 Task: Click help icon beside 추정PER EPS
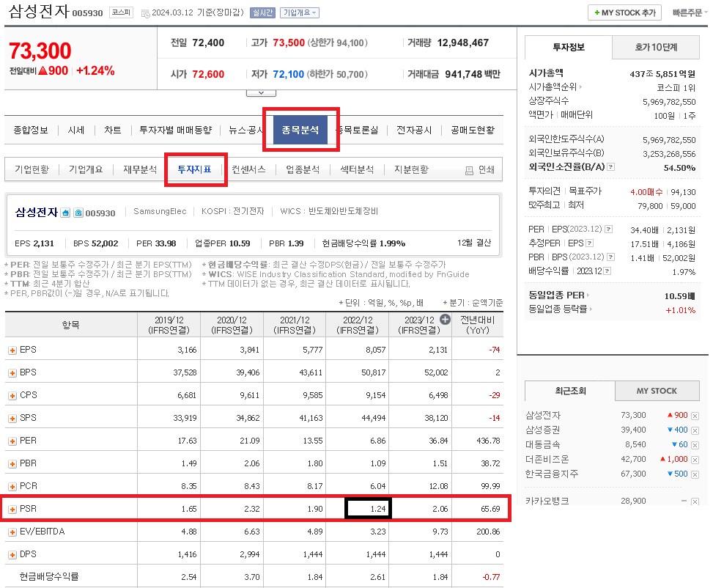coord(590,243)
